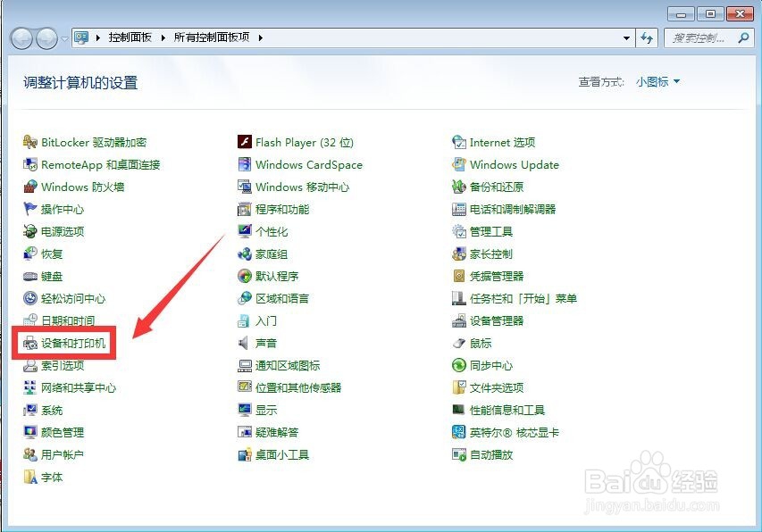Viewport: 762px width, 532px height.
Task: Click the 声音 speaker icon
Action: tap(245, 343)
